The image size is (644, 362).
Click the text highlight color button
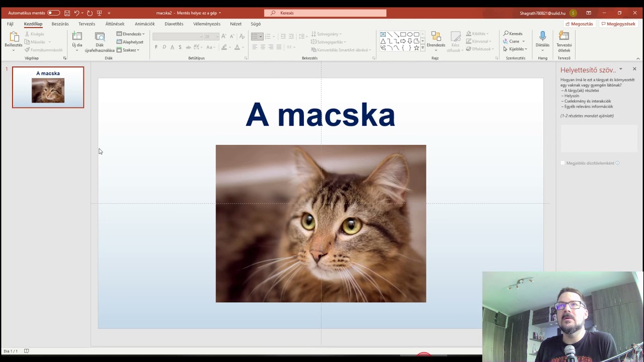[224, 47]
